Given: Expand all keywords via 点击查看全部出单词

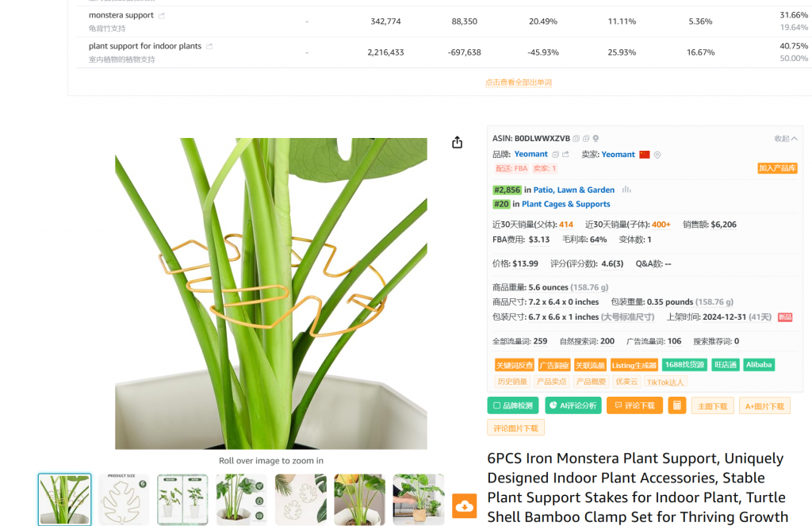Looking at the screenshot, I should click(x=519, y=83).
